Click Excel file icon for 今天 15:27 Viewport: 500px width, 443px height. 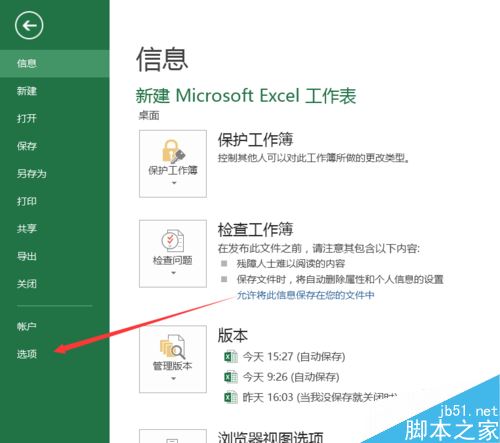231,357
